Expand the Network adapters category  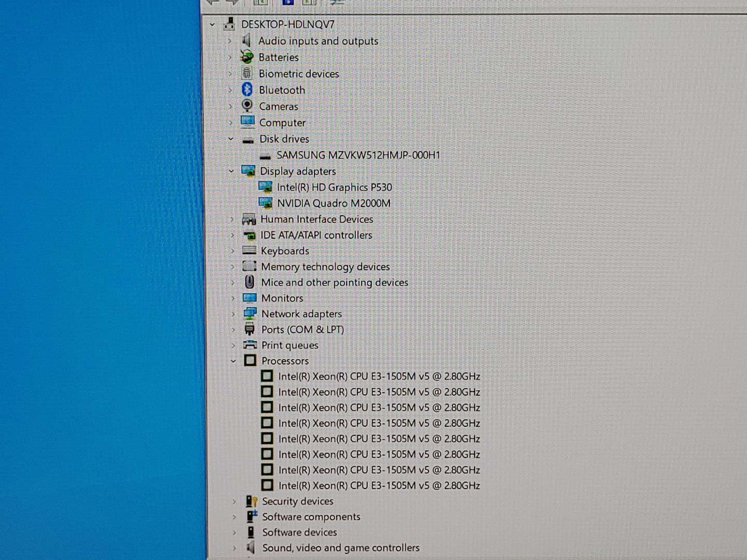coord(233,314)
